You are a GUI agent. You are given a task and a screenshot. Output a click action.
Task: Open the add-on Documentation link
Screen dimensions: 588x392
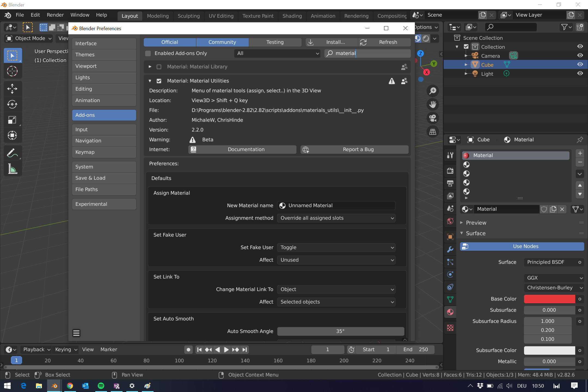click(x=242, y=149)
